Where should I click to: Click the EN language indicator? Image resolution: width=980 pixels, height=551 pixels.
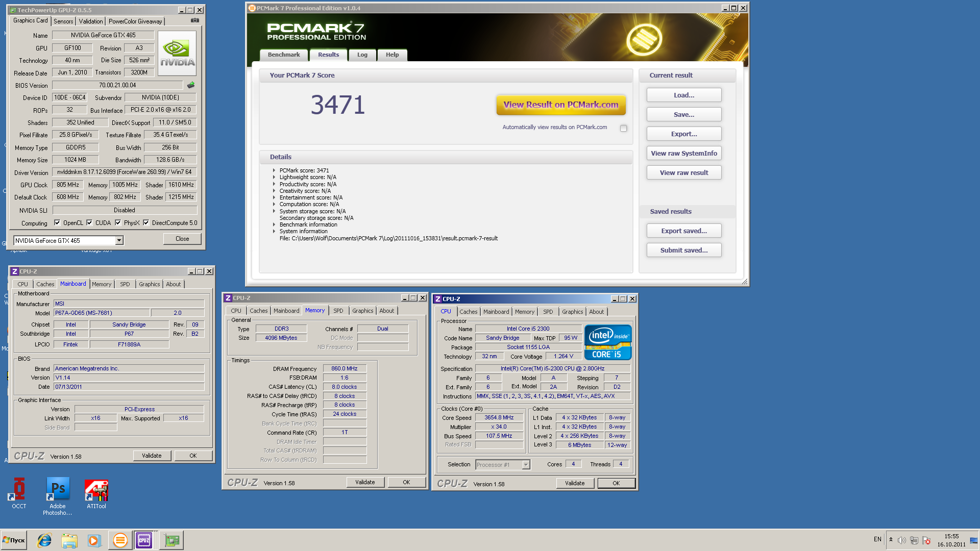(877, 539)
